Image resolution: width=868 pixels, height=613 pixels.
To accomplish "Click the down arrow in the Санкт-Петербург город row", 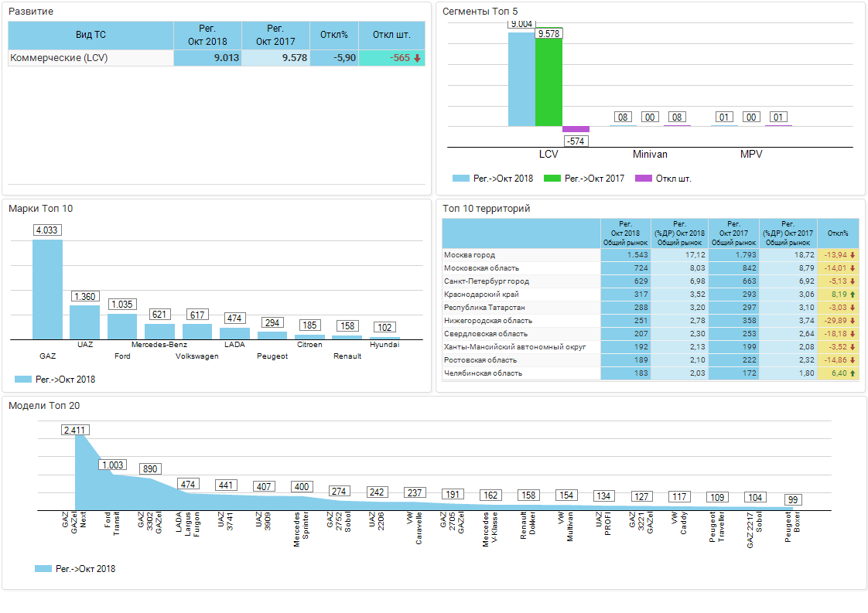I will coord(853,281).
